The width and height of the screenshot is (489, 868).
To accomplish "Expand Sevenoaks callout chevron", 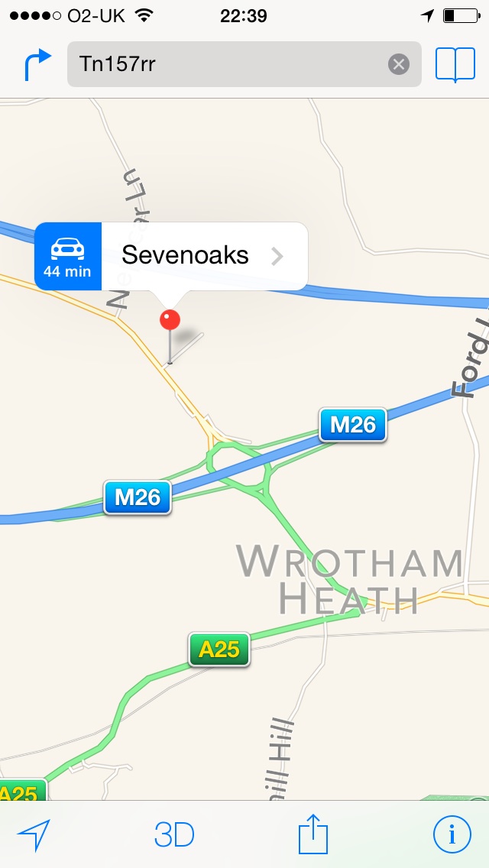I will click(277, 256).
